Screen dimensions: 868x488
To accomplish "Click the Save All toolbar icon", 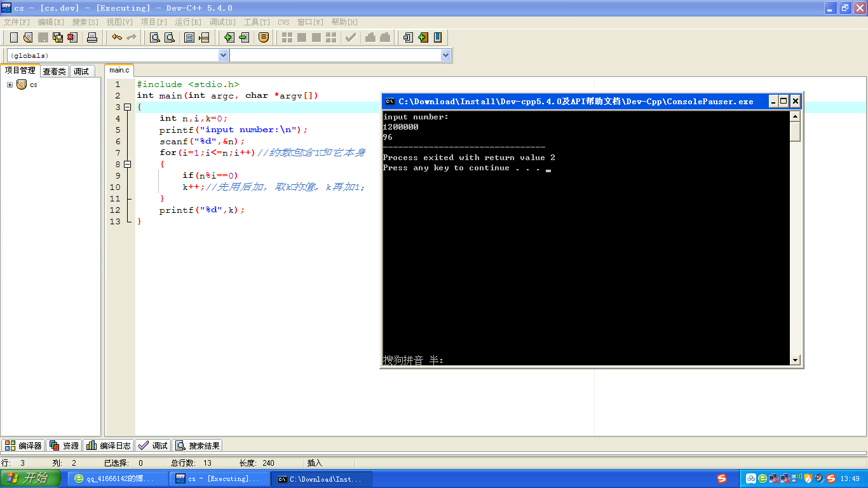I will tap(58, 37).
